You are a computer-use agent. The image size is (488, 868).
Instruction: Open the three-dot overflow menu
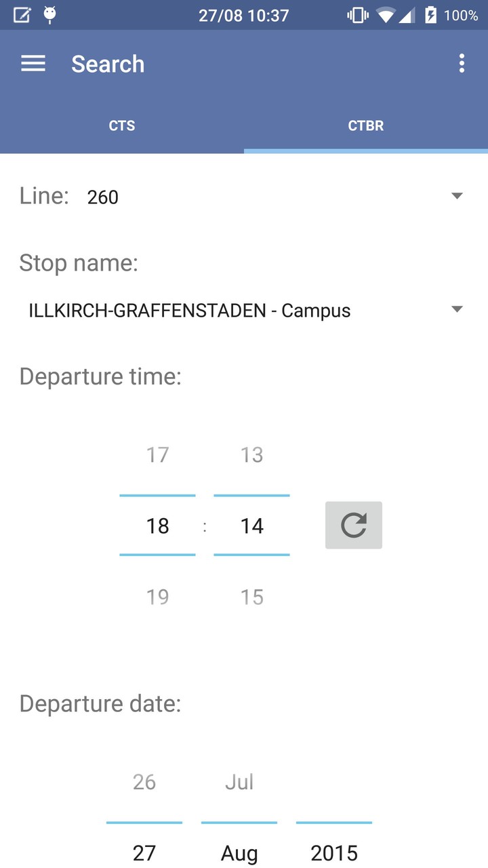tap(462, 64)
